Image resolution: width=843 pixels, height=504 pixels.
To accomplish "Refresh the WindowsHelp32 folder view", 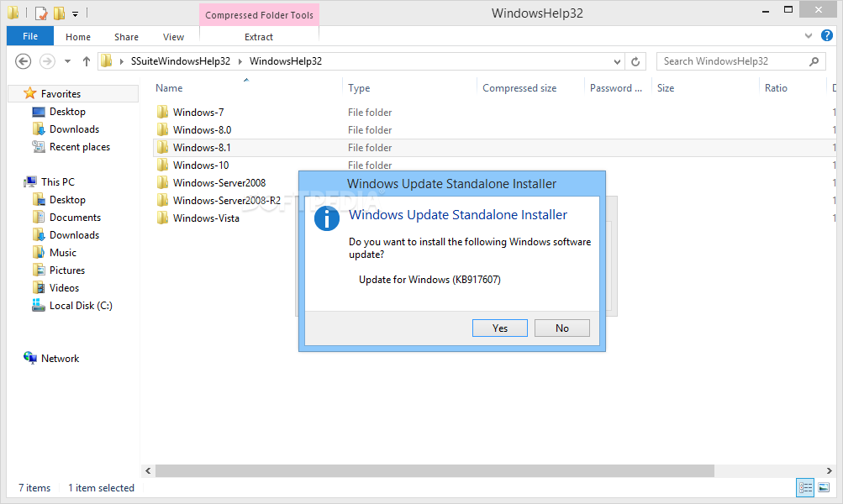I will click(x=635, y=61).
